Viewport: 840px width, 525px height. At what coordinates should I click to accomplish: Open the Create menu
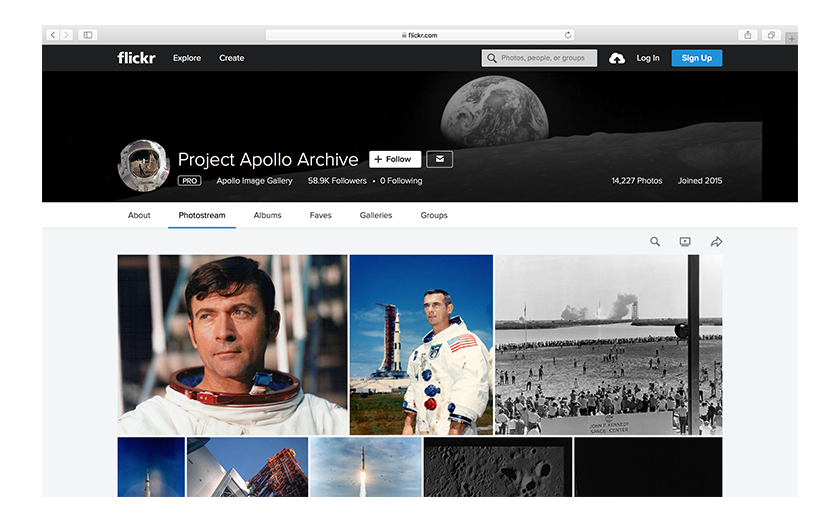coord(232,58)
